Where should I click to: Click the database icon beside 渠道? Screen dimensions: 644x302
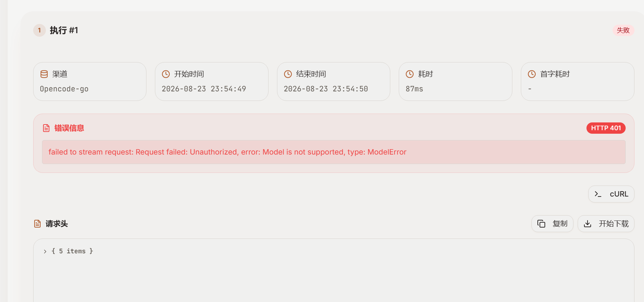(44, 74)
